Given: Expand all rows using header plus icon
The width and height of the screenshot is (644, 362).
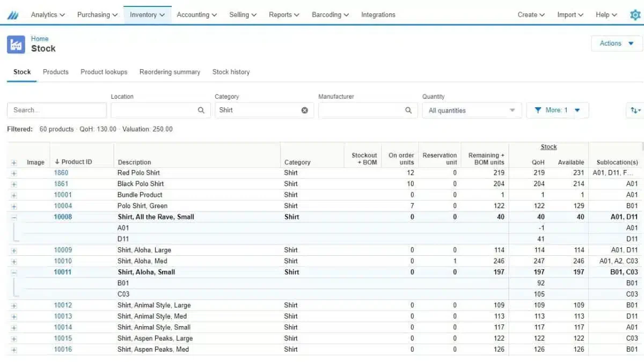Looking at the screenshot, I should 14,162.
